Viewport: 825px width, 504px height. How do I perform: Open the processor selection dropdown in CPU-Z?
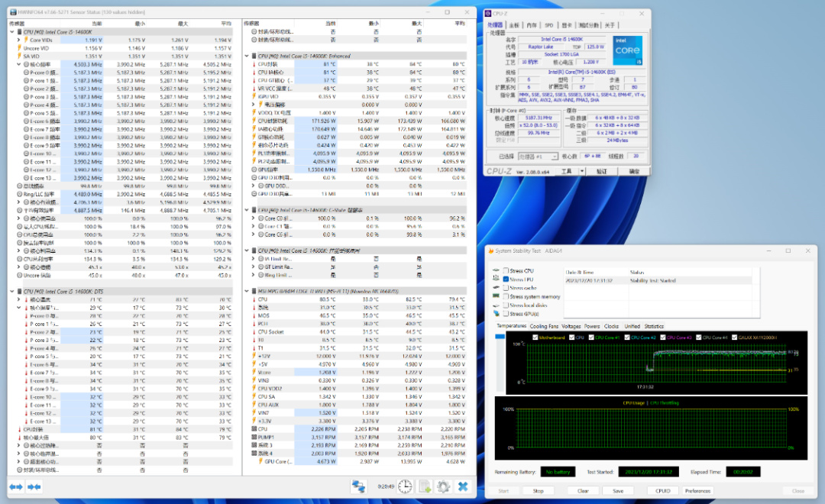(x=538, y=156)
